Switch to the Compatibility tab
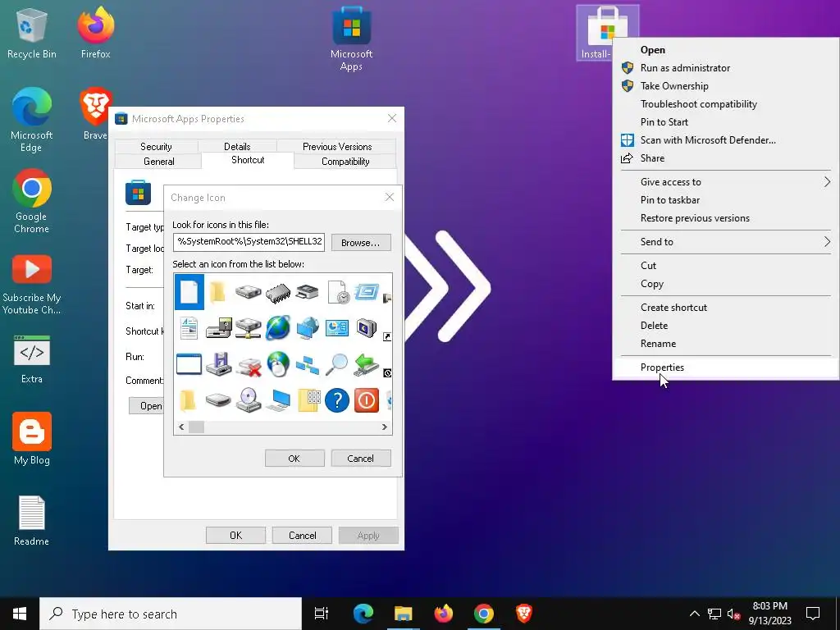 (345, 162)
